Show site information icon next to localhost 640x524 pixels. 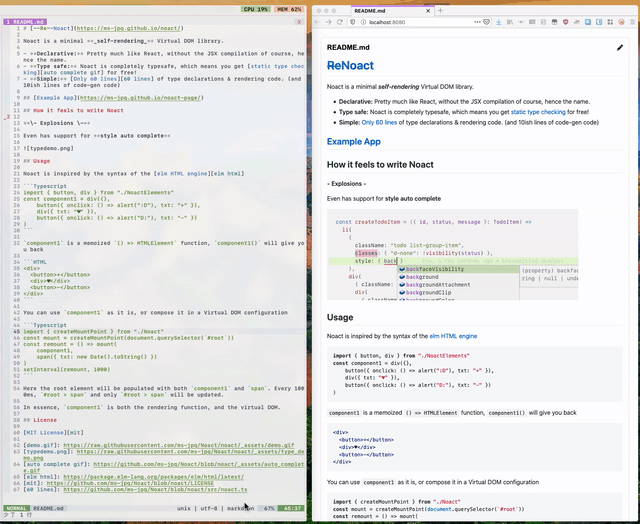coord(363,22)
